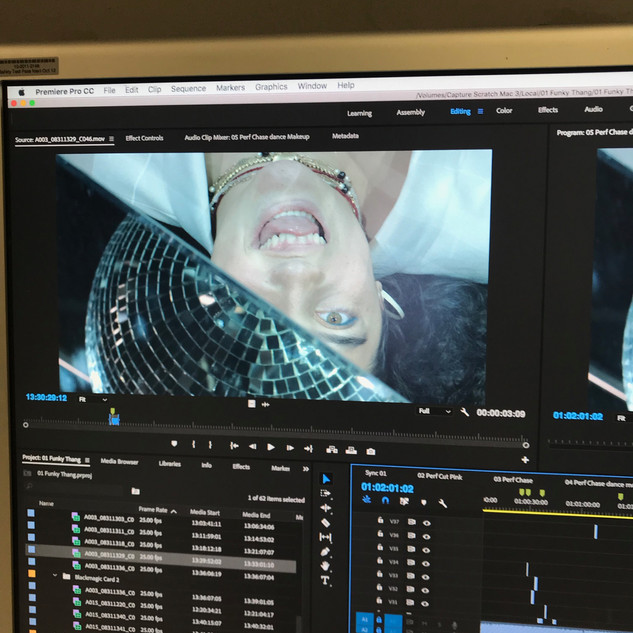Toggle lock on track V37
633x633 pixels.
pyautogui.click(x=380, y=520)
